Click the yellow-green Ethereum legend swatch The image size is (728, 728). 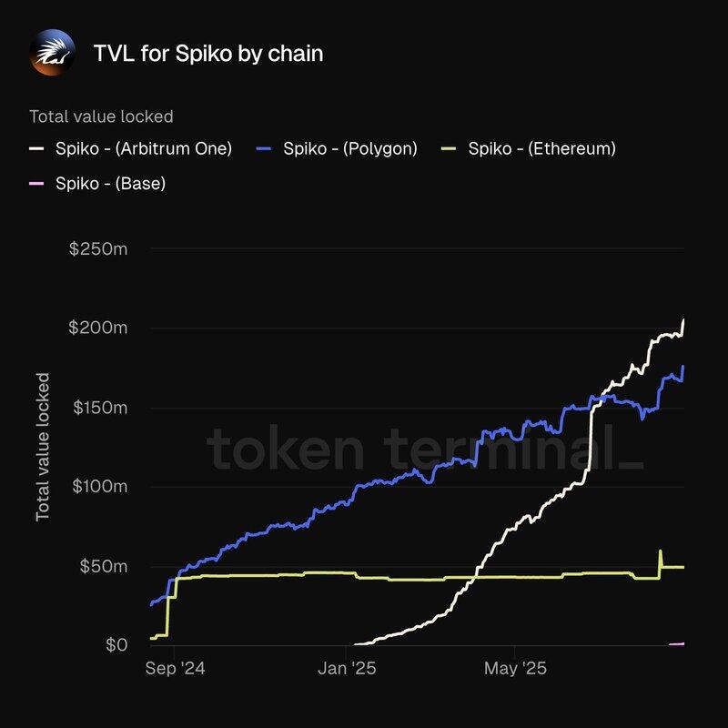tap(449, 148)
